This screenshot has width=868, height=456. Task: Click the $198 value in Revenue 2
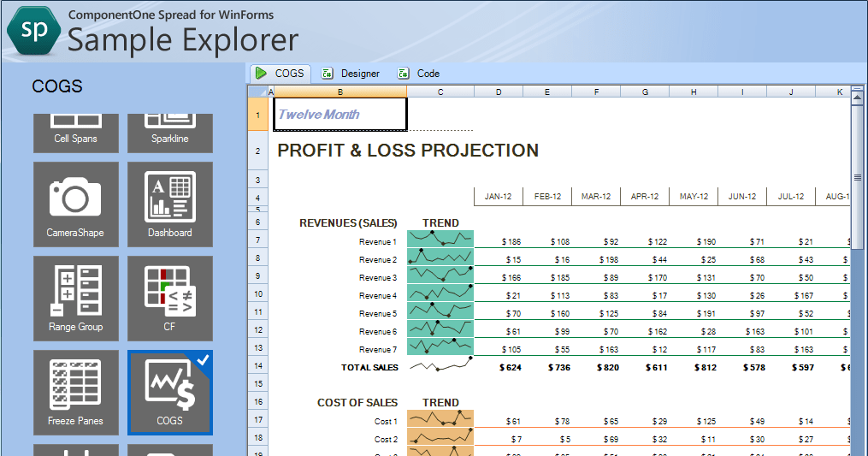pyautogui.click(x=608, y=260)
